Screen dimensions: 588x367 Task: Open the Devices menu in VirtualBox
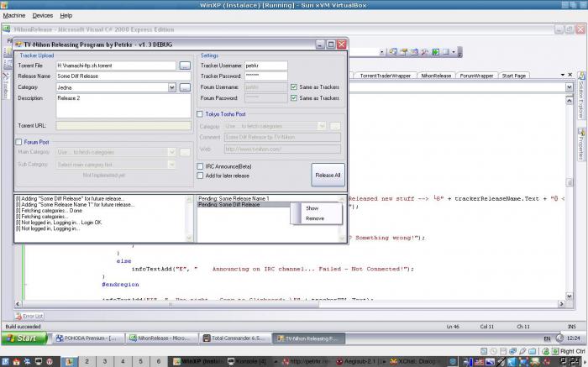[x=42, y=16]
